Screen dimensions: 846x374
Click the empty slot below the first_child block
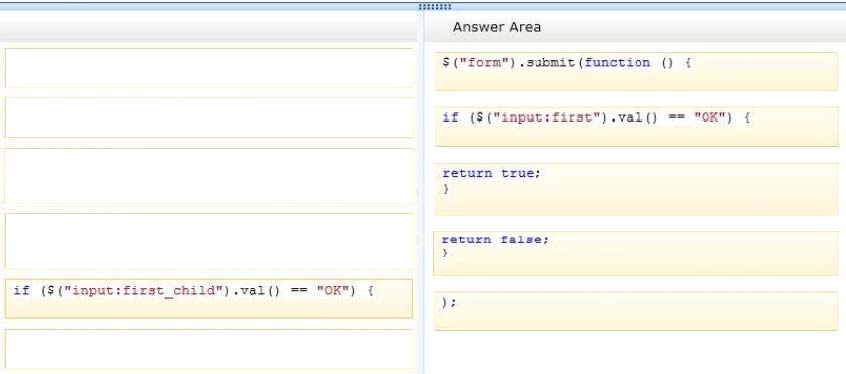[x=209, y=349]
